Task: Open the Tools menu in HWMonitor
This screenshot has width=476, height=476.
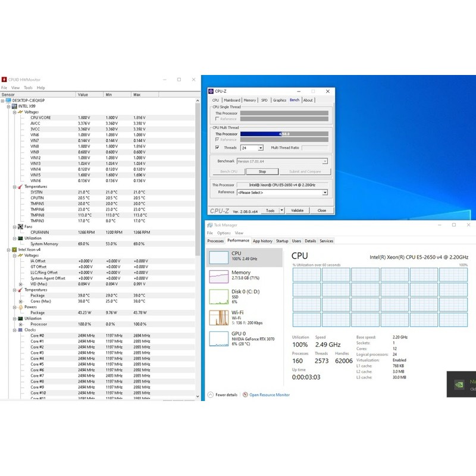Action: (28, 88)
